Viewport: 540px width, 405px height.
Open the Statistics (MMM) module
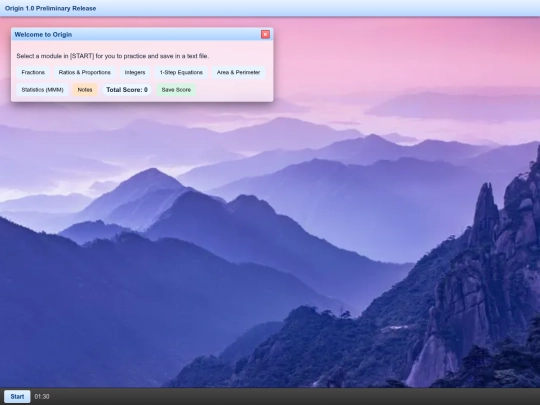[42, 90]
